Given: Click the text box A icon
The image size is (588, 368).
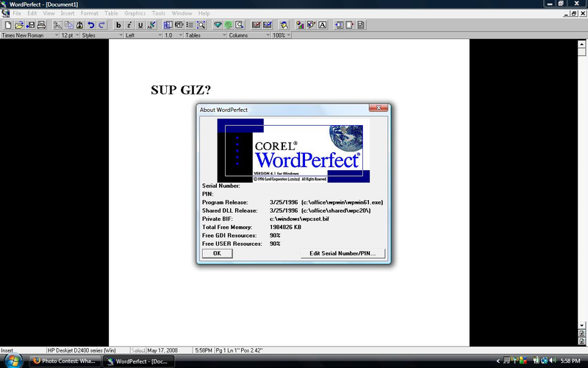Looking at the screenshot, I should click(322, 25).
